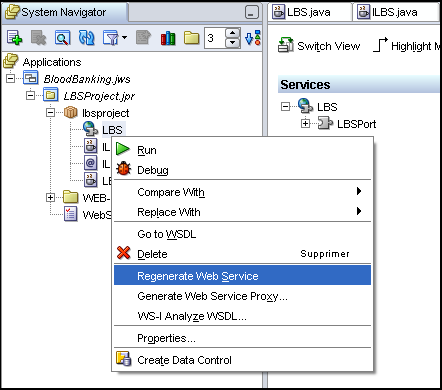Expand the WEB- folder node

coord(50,198)
